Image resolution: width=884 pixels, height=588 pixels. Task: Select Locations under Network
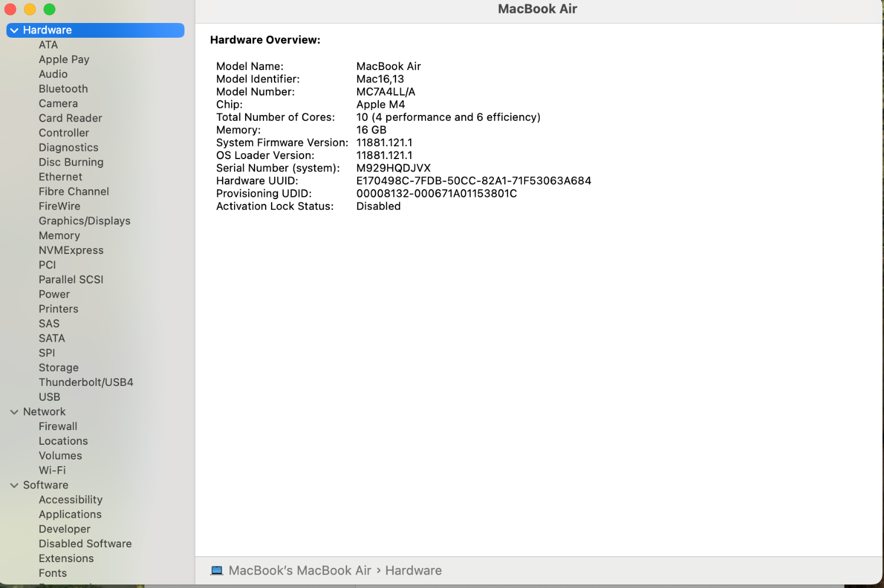point(63,441)
